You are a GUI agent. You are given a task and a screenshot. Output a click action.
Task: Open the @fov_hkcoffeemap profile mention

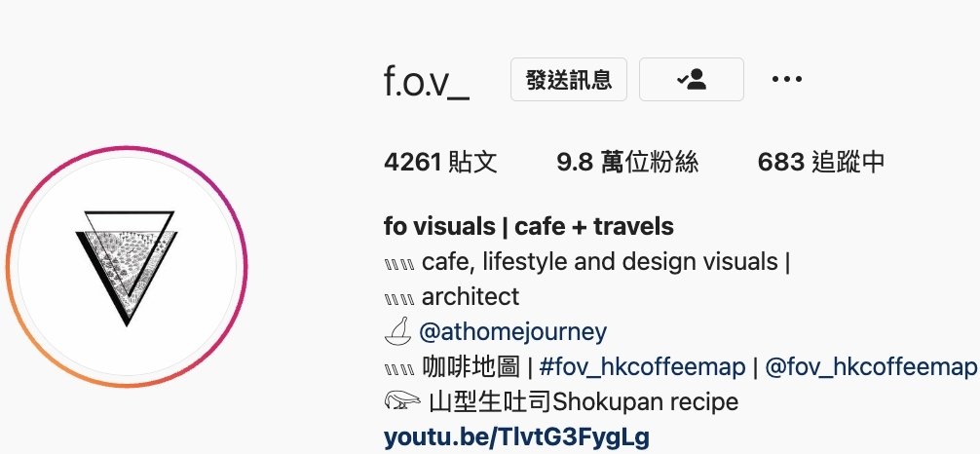click(x=871, y=367)
